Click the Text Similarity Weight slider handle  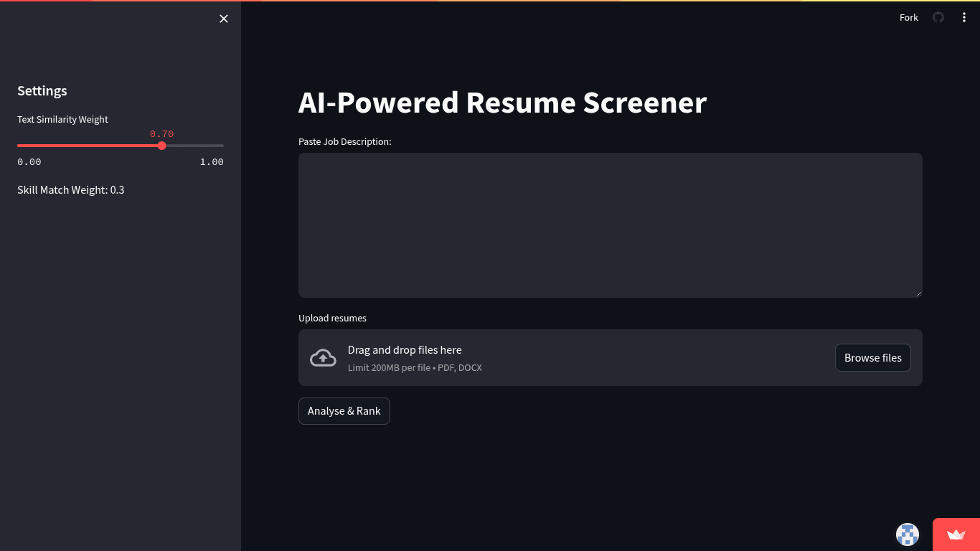[x=161, y=146]
